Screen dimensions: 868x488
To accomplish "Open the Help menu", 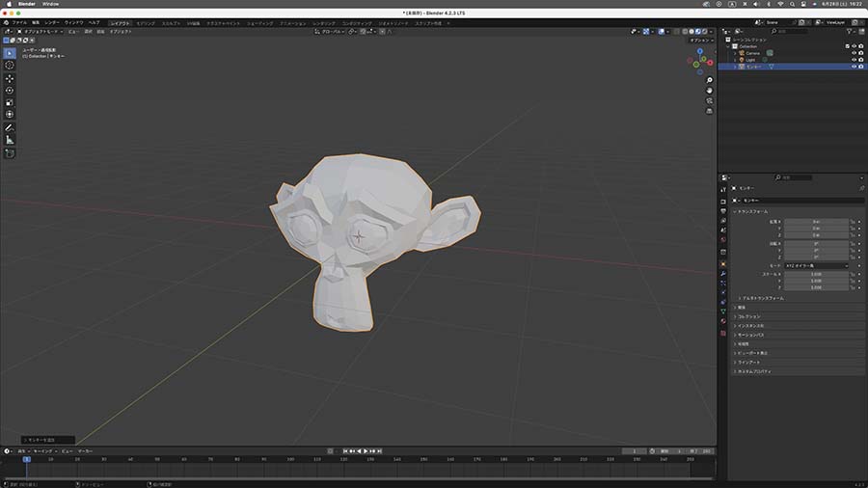I will coord(95,23).
